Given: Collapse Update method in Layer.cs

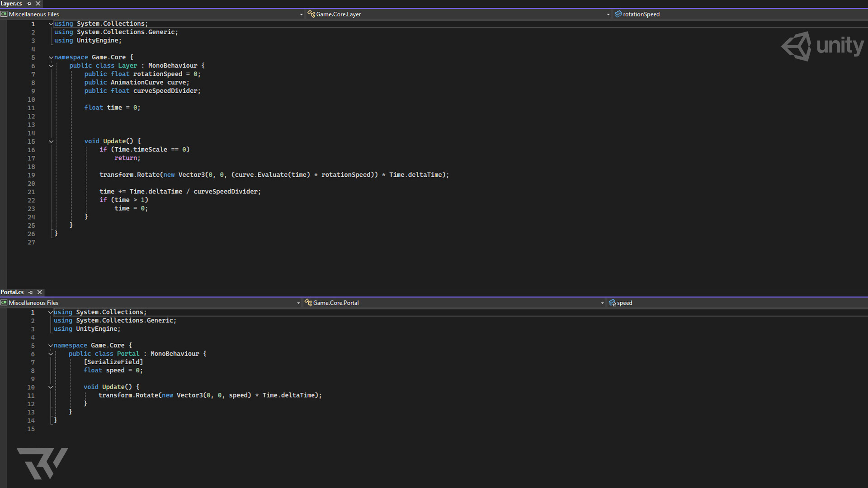Looking at the screenshot, I should coord(51,141).
